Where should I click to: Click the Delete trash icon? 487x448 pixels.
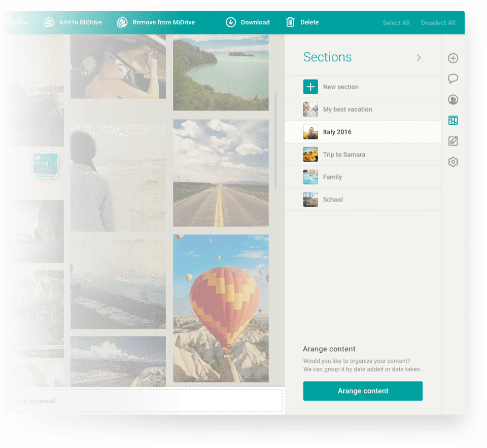290,22
